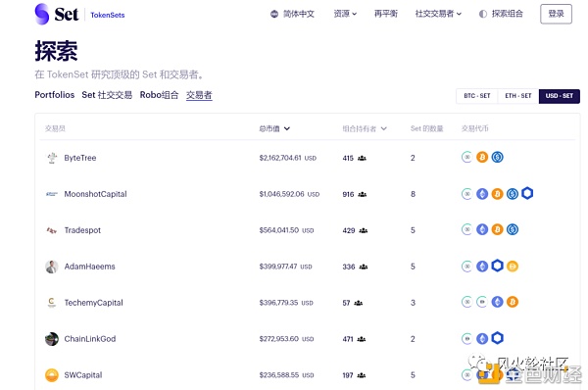Click the Set logo icon

(x=42, y=14)
